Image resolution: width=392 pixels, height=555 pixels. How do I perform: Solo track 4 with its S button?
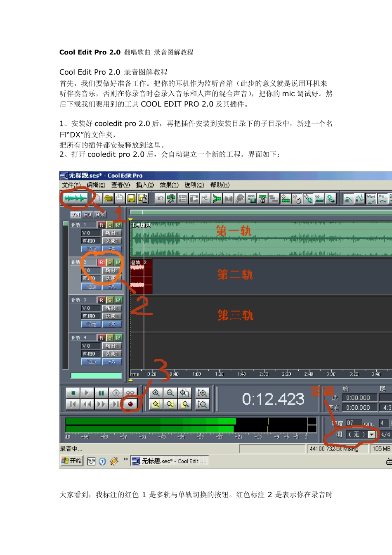(x=110, y=338)
